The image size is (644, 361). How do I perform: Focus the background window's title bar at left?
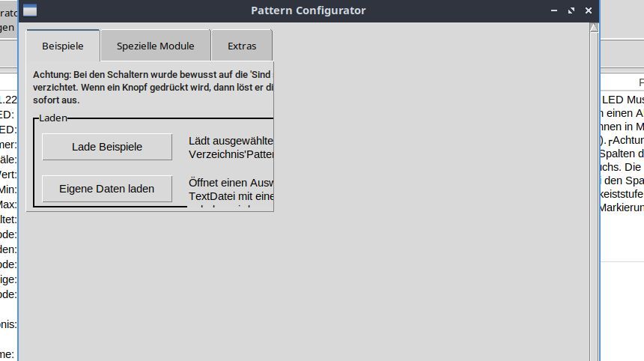[8, 12]
